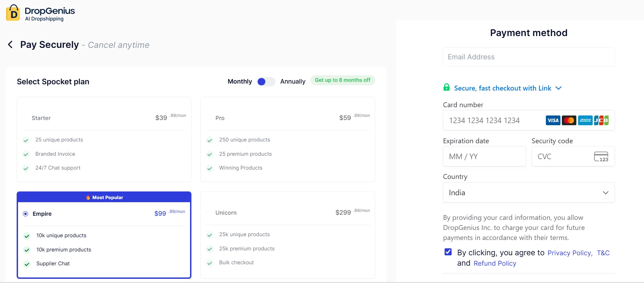Open the Country dropdown showing India
Viewport: 644px width, 283px height.
[529, 192]
